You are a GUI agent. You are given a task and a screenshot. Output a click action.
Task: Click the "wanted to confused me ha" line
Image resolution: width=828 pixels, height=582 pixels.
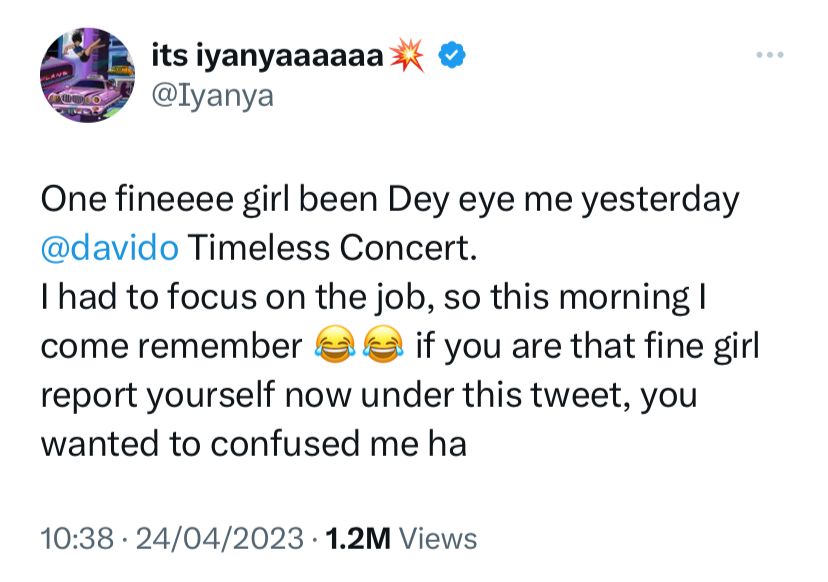click(253, 443)
